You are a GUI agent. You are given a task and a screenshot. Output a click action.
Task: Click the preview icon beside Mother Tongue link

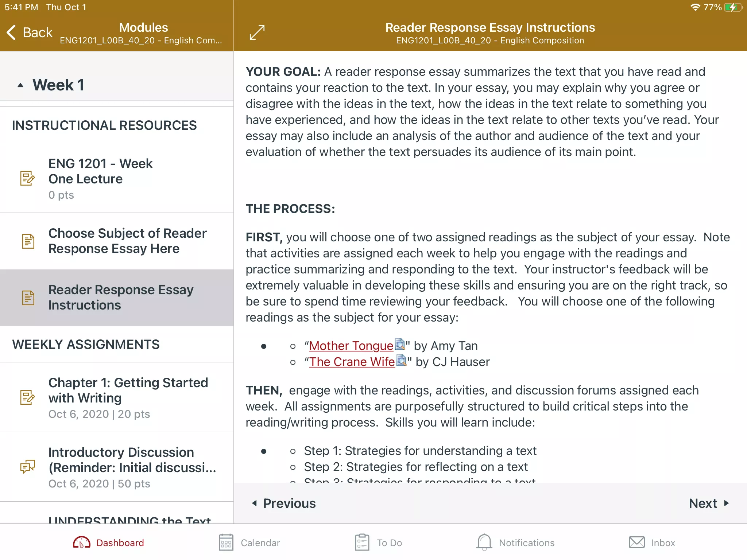pos(400,344)
